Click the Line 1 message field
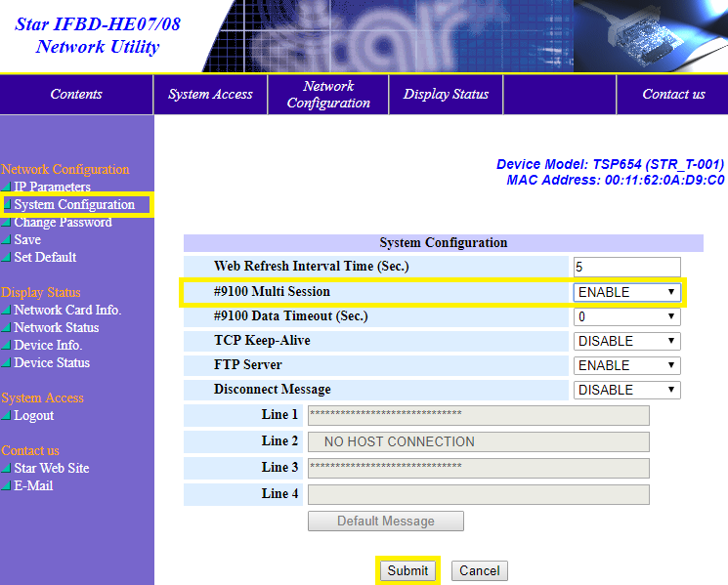This screenshot has width=728, height=585. [x=478, y=415]
